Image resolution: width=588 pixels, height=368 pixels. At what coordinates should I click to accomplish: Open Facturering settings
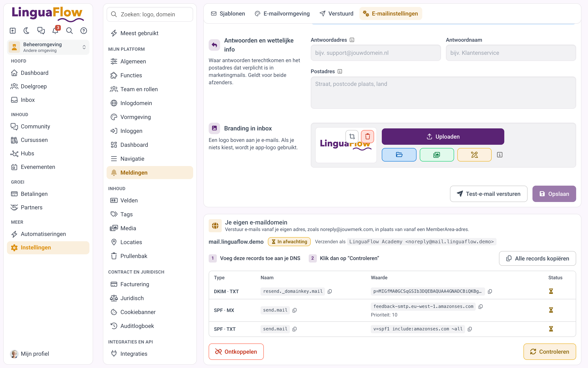[150, 284]
